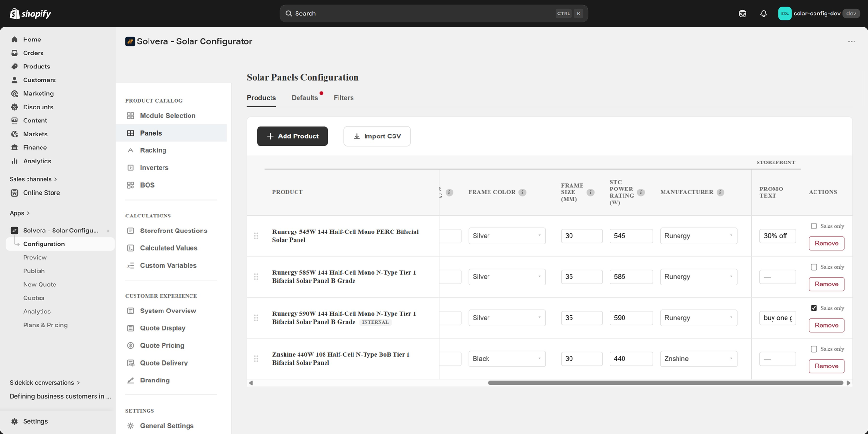Switch to the Filters tab
The height and width of the screenshot is (434, 868).
[343, 98]
